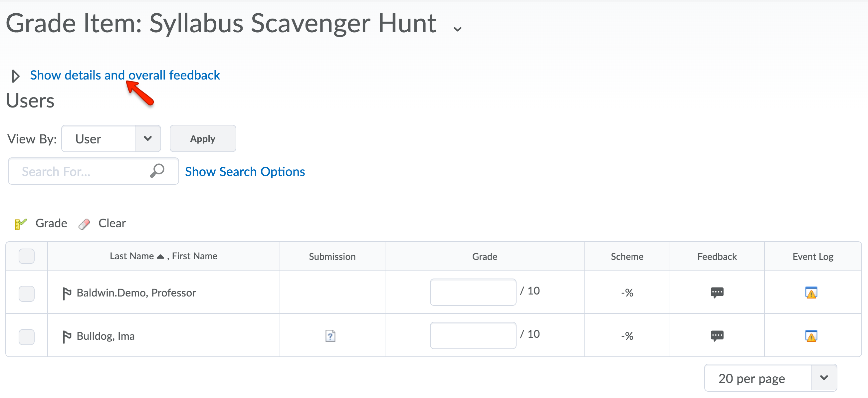Open feedback comment icon for Bulldog, Ima

[x=717, y=336]
